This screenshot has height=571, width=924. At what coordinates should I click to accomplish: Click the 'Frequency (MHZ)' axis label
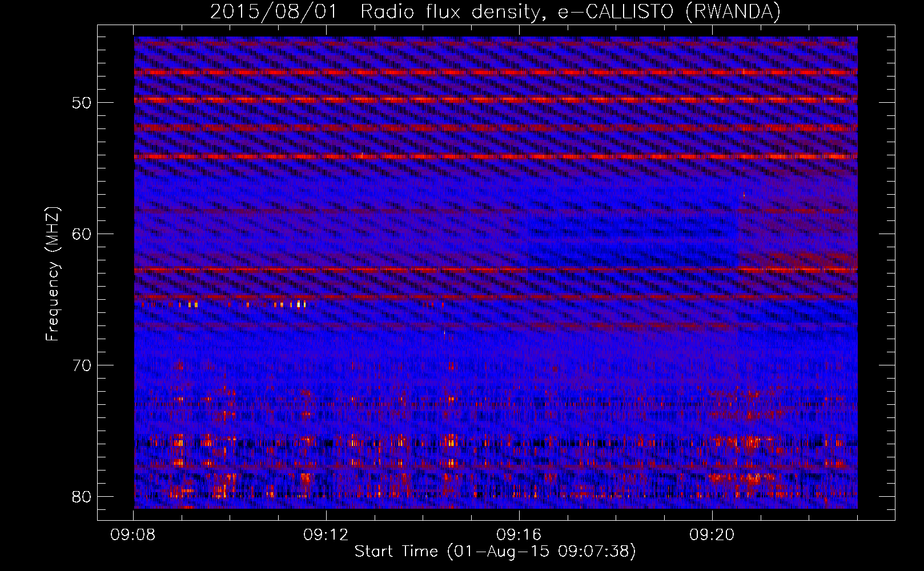(53, 274)
